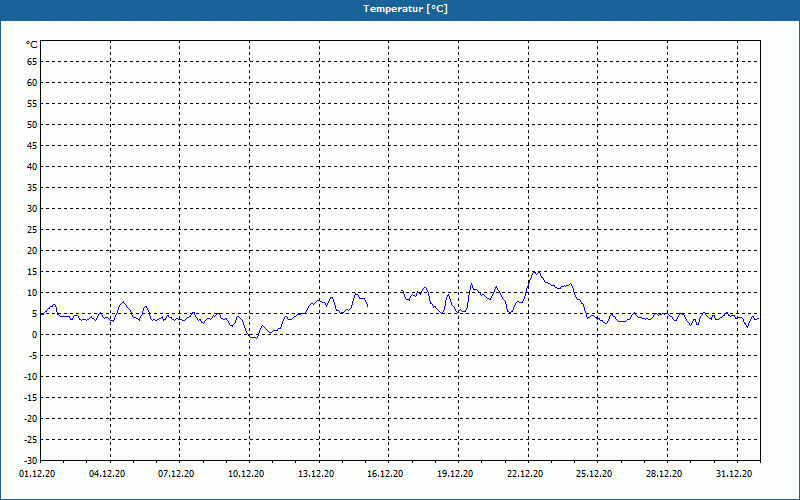Click the y-axis label 40

[32, 166]
